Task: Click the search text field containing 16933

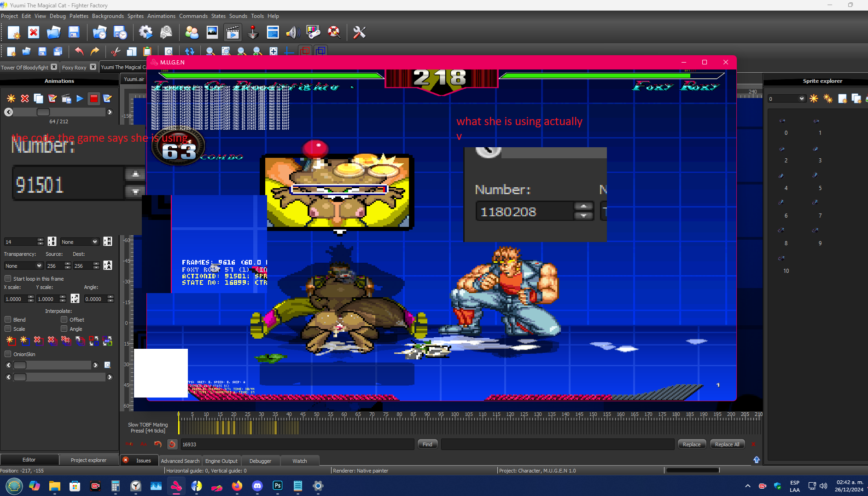Action: pos(297,444)
